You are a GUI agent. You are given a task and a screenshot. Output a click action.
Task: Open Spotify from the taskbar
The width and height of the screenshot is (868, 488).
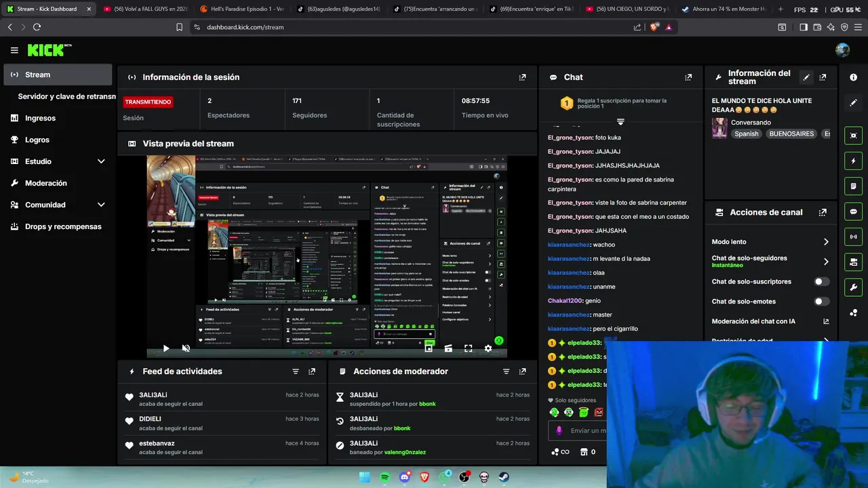coord(385,477)
